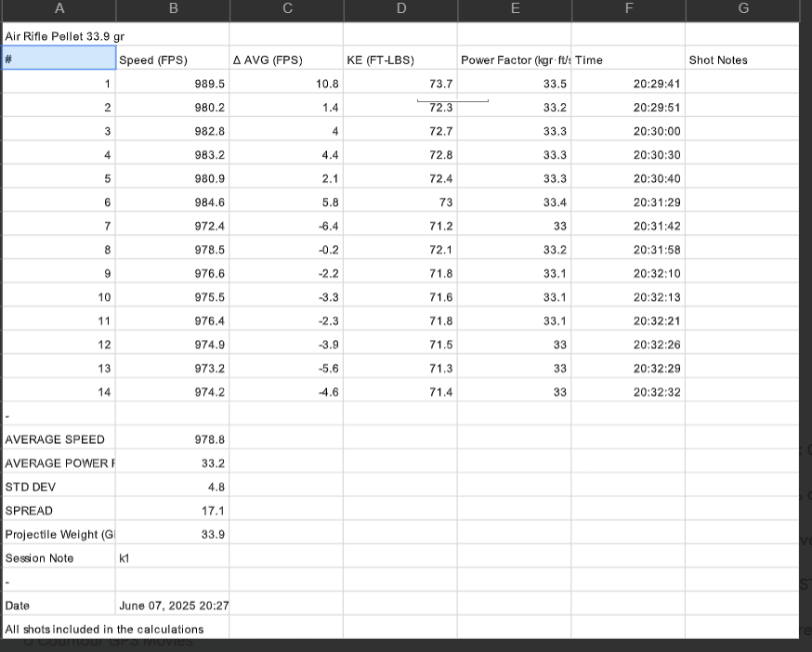Select average power factor value 33.2
The image size is (812, 652).
173,463
